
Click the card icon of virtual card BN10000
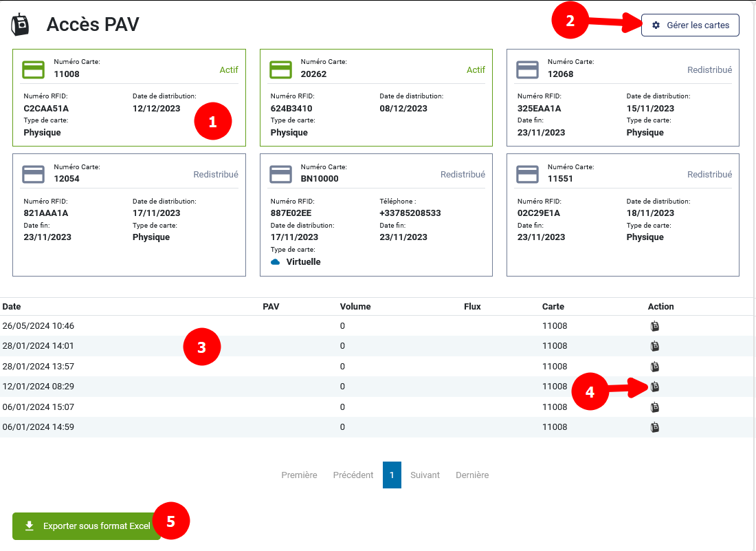click(280, 174)
